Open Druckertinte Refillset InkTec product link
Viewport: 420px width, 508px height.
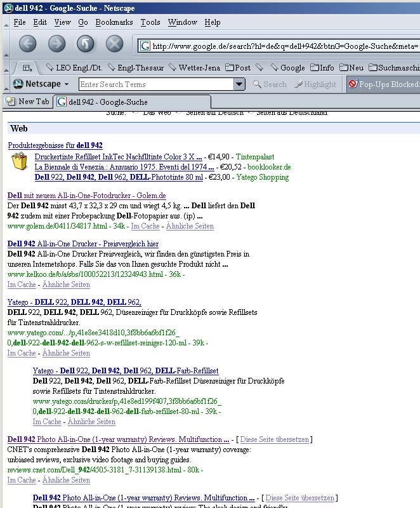click(118, 157)
